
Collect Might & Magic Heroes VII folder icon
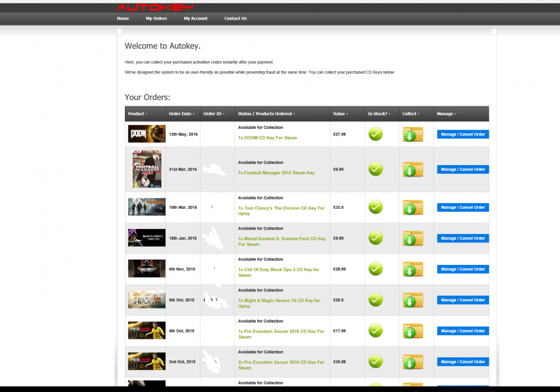click(413, 300)
